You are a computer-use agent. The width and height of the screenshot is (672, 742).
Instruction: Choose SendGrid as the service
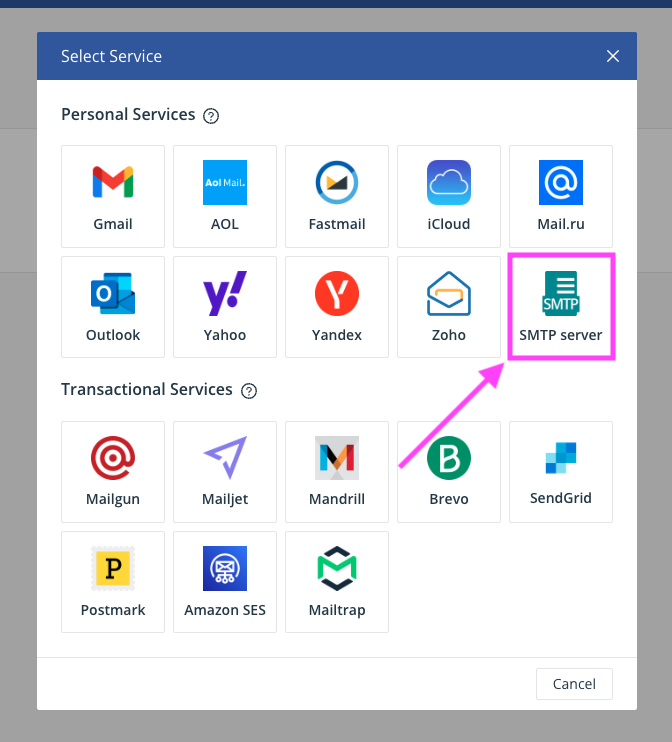tap(561, 471)
